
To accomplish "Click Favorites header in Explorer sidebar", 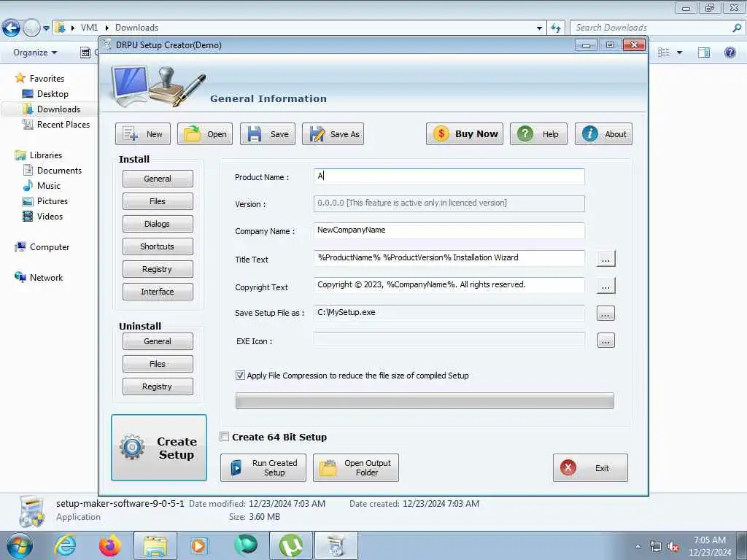I will click(x=39, y=78).
